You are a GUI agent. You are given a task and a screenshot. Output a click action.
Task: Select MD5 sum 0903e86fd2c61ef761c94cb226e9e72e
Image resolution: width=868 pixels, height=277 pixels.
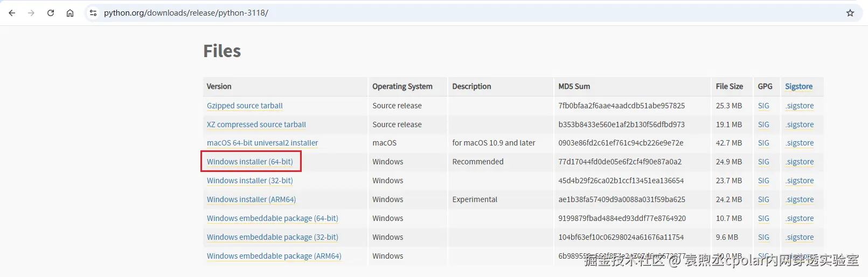pos(621,143)
